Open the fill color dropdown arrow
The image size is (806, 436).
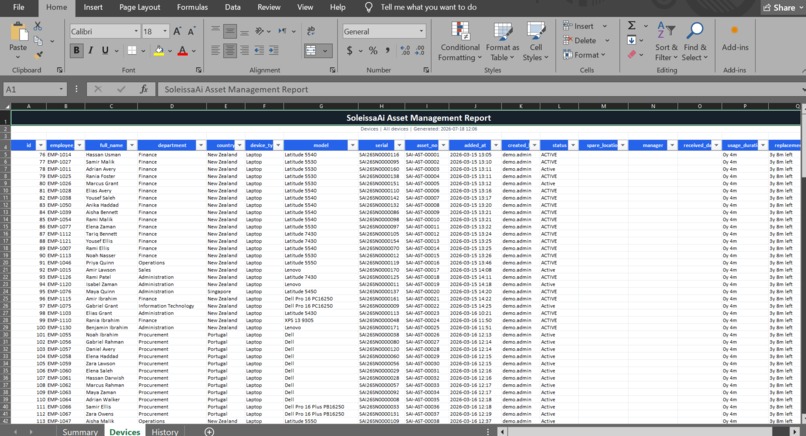click(170, 51)
